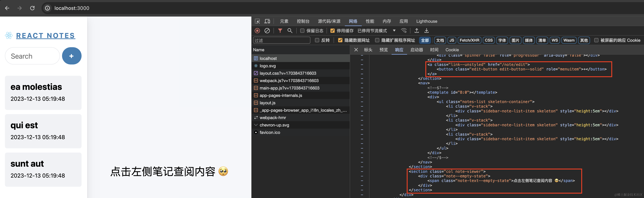Click the export HAR download icon
The image size is (644, 198).
coord(427,31)
